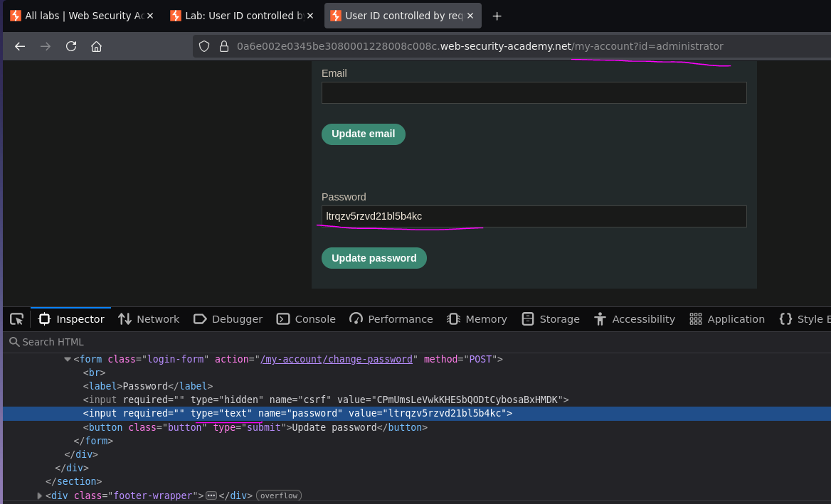Open the /my-account/change-password action link

pos(336,360)
